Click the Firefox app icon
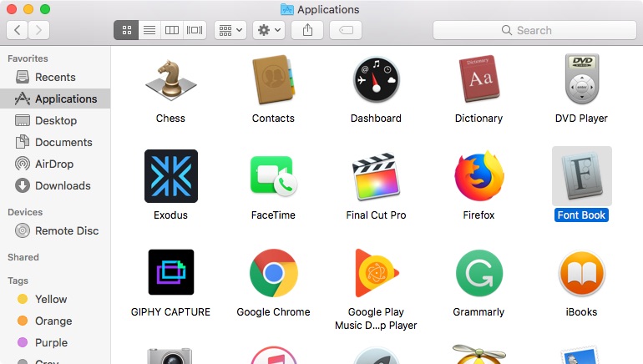 [479, 176]
